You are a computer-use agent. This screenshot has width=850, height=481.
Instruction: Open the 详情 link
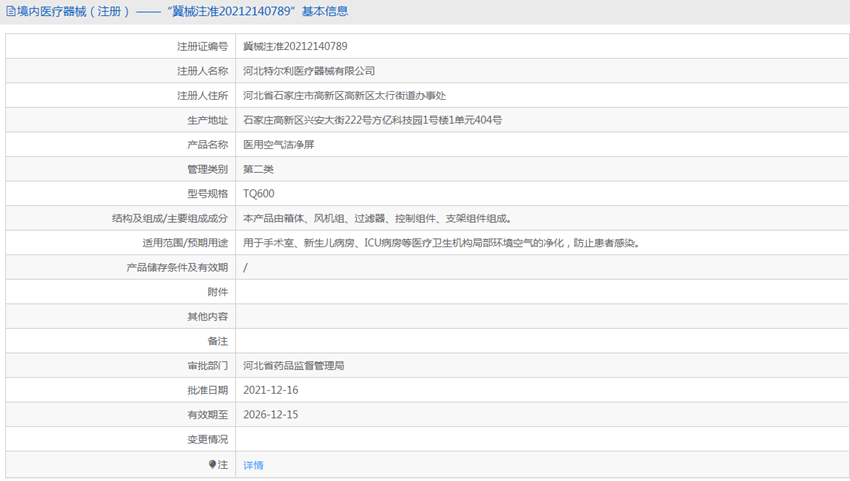tap(253, 465)
